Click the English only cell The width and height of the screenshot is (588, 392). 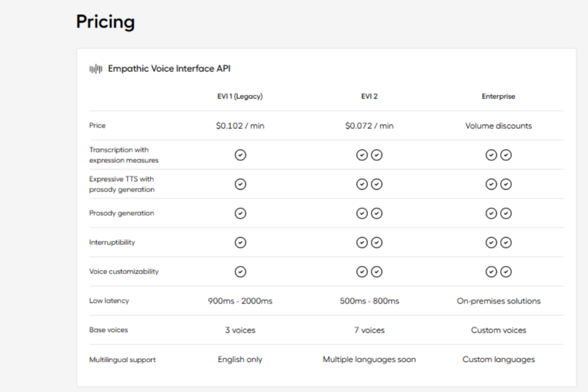240,359
